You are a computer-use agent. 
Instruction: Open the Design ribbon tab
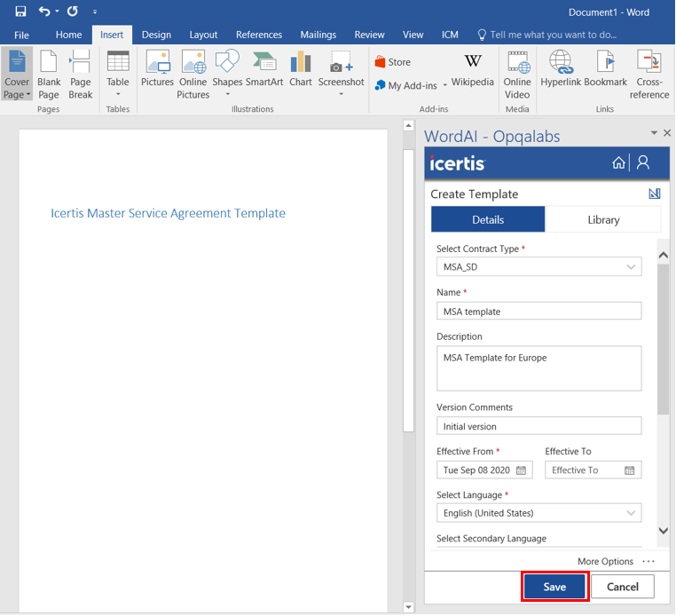click(156, 35)
